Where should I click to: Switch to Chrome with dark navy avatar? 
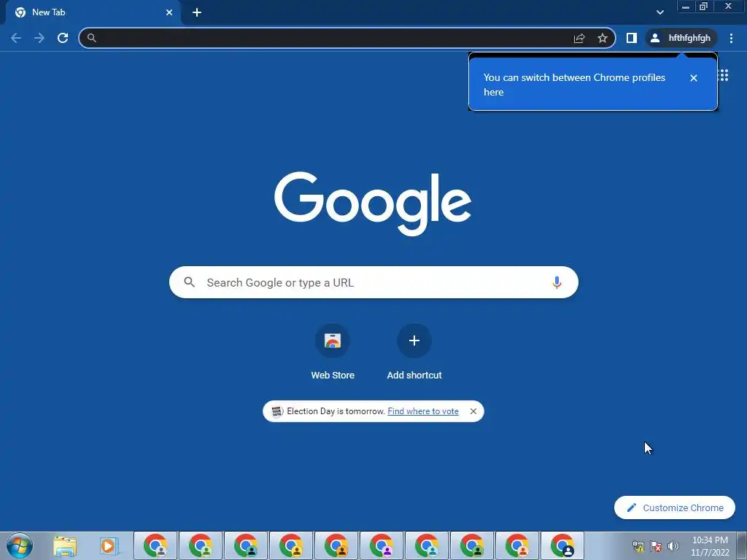(562, 545)
